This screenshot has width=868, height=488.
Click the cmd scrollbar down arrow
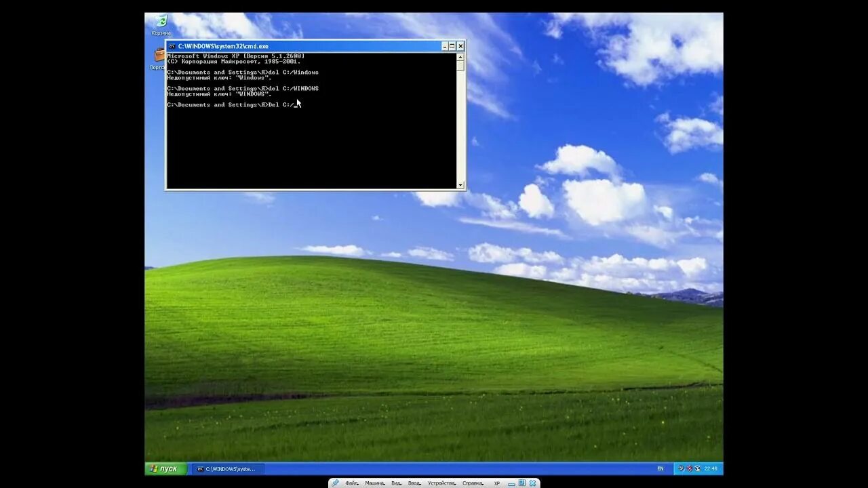click(x=460, y=184)
